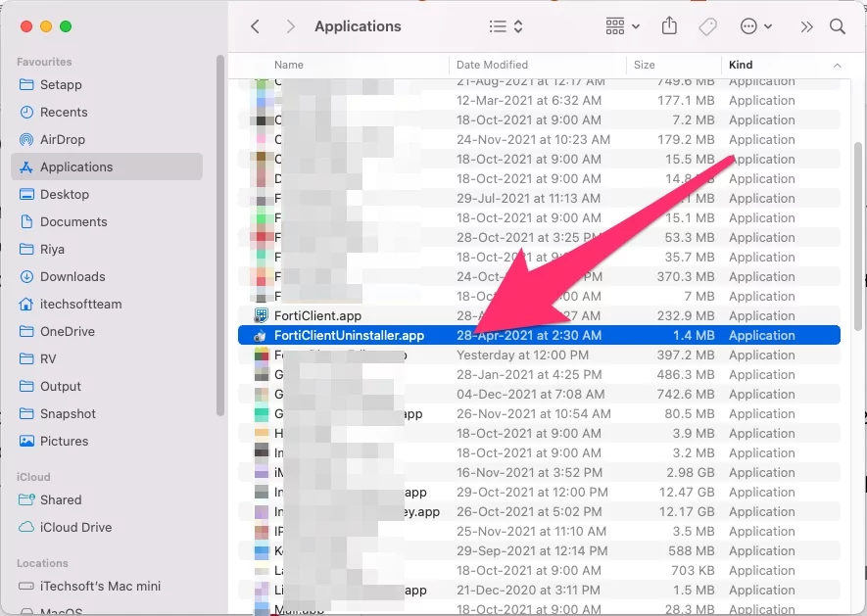867x616 pixels.
Task: Open the More Actions ellipsis menu
Action: click(755, 26)
